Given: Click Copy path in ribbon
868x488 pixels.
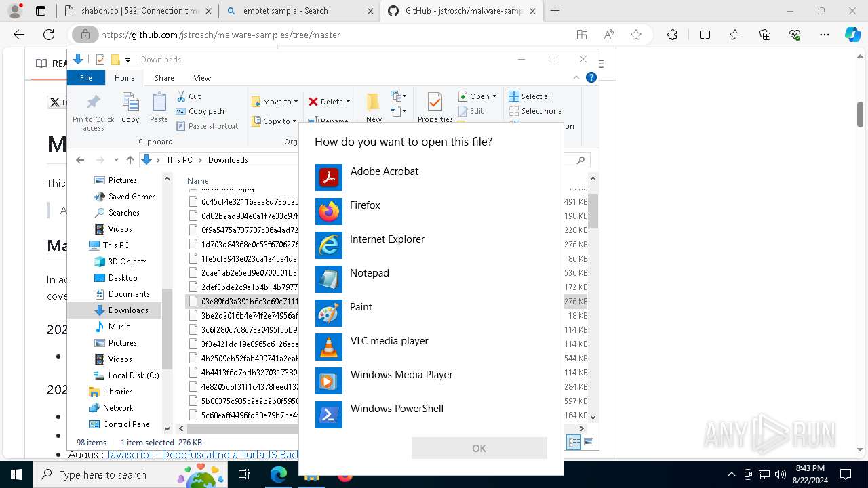Looking at the screenshot, I should click(x=200, y=111).
